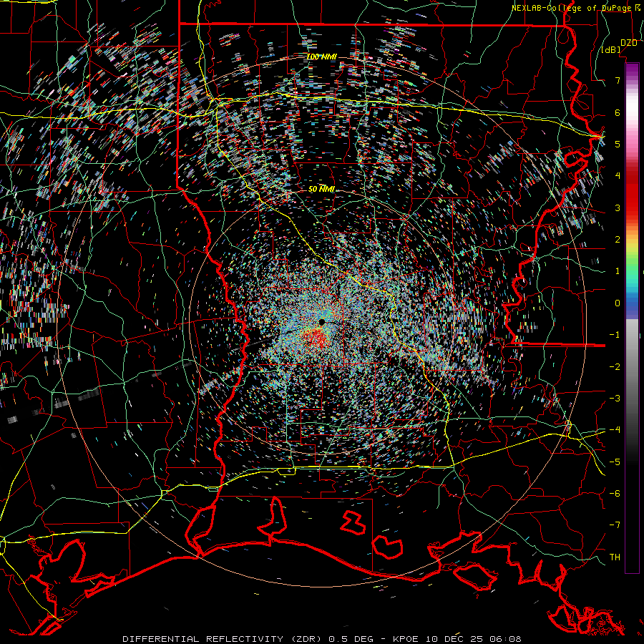The image size is (644, 644).
Task: Click the "TH" threshold label on color bar
Action: (615, 557)
